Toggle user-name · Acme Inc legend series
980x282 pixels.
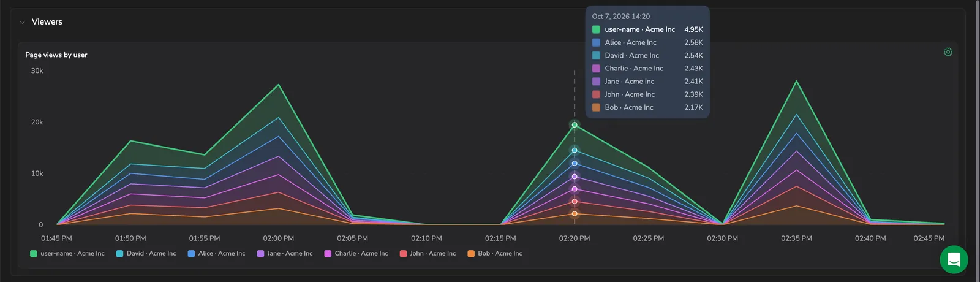[x=67, y=253]
